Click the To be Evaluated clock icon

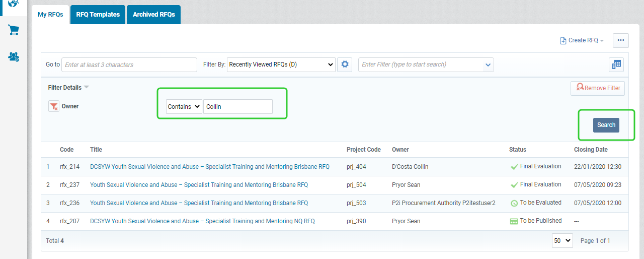(514, 203)
